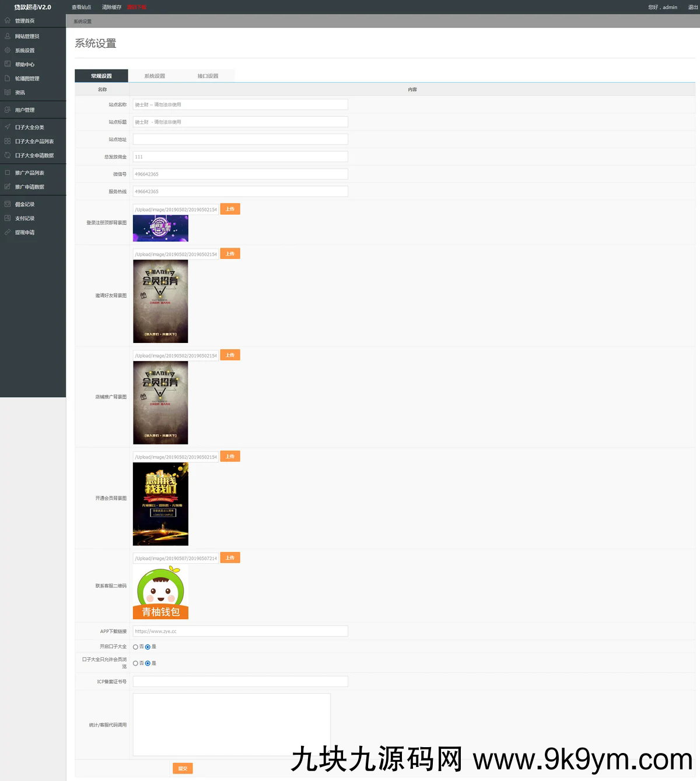The height and width of the screenshot is (781, 700).
Task: Click the 站点地址 input field
Action: tap(240, 139)
